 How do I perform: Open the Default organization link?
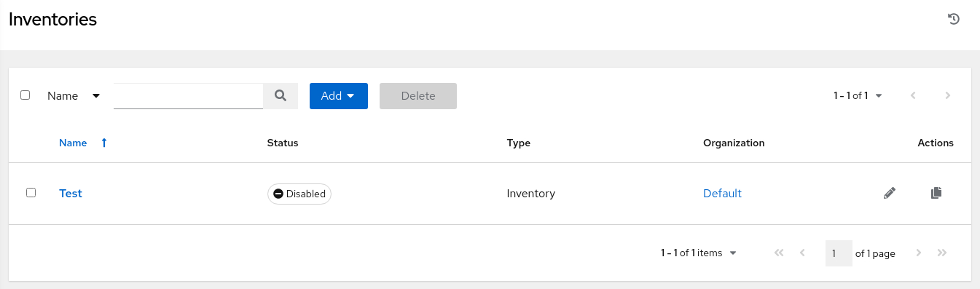click(x=722, y=193)
